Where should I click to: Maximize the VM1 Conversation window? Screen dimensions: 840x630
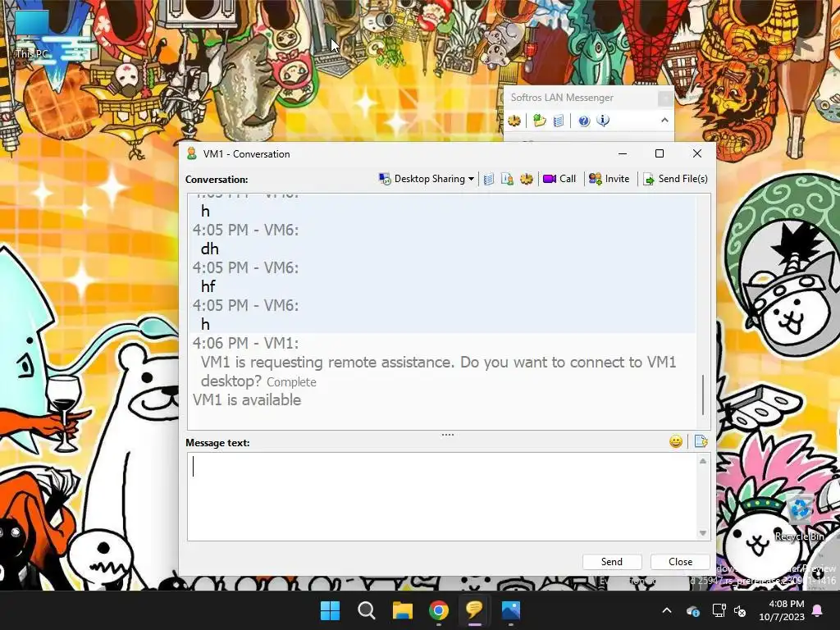[x=660, y=153]
